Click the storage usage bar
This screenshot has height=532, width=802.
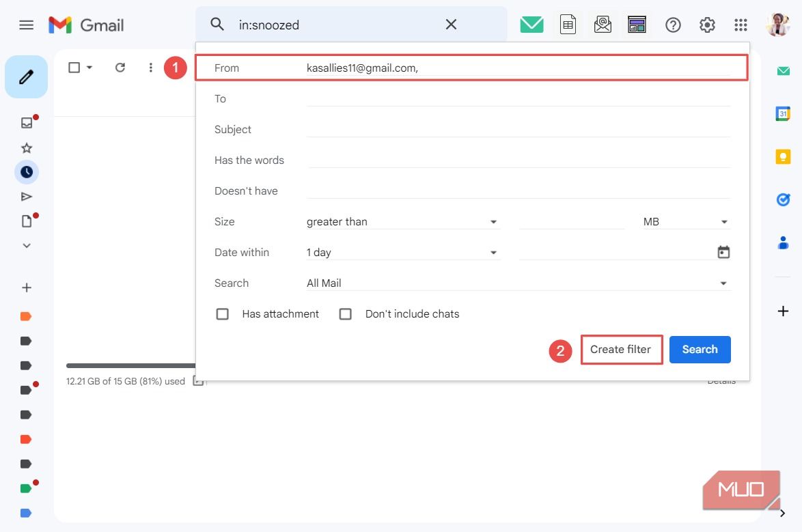click(x=131, y=365)
